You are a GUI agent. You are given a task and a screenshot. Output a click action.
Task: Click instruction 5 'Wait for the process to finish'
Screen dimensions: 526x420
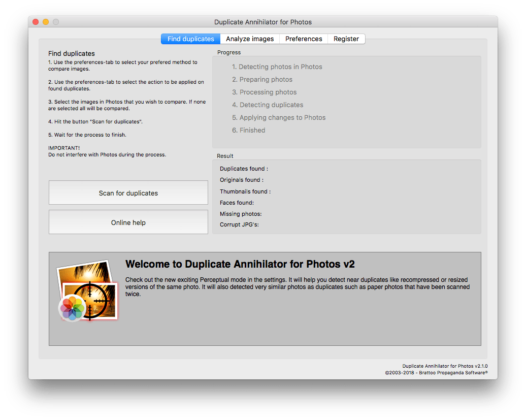[87, 135]
